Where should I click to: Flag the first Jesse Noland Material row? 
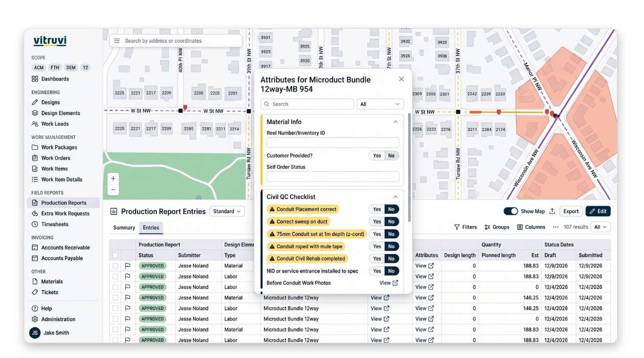coord(127,266)
